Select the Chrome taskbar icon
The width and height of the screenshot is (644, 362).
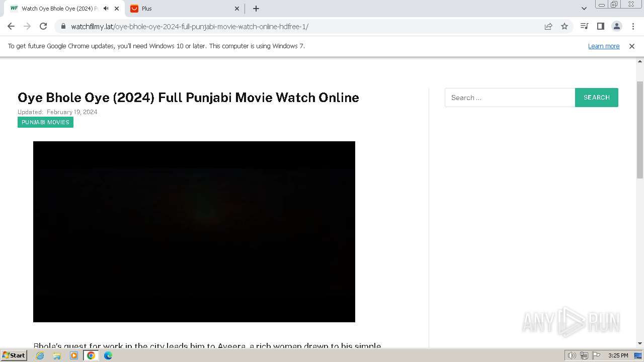[91, 355]
